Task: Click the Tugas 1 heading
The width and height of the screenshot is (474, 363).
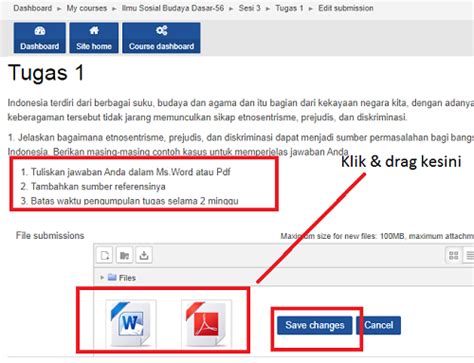Action: click(x=46, y=72)
